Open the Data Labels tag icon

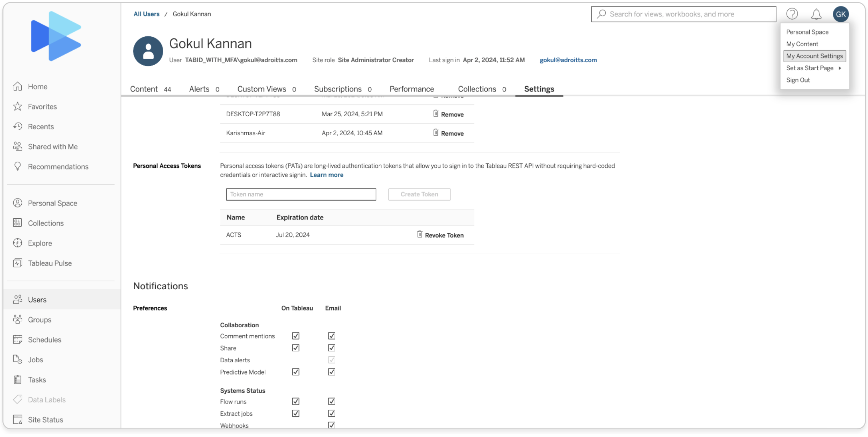(17, 399)
